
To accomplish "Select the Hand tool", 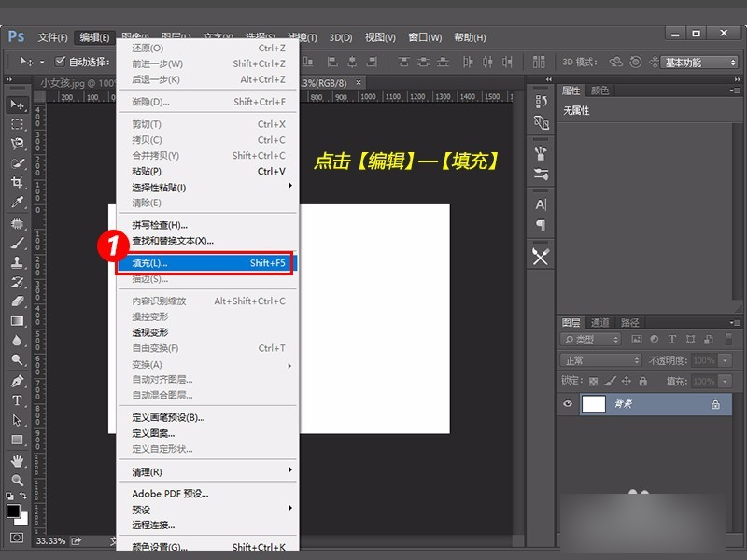I will [17, 460].
